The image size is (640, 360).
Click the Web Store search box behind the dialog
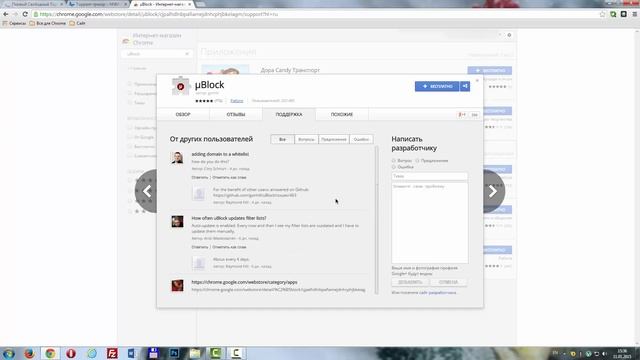pyautogui.click(x=157, y=54)
